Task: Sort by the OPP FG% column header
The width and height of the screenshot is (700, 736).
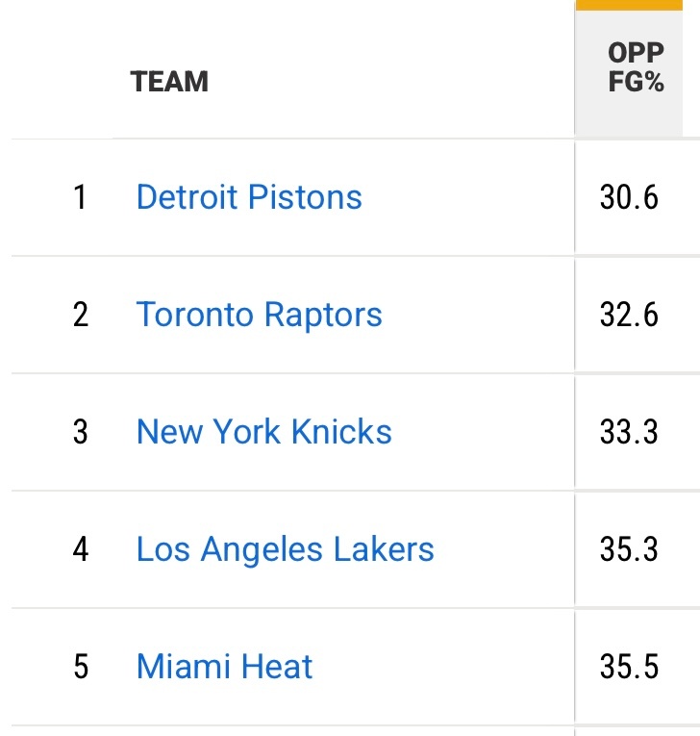Action: point(637,67)
